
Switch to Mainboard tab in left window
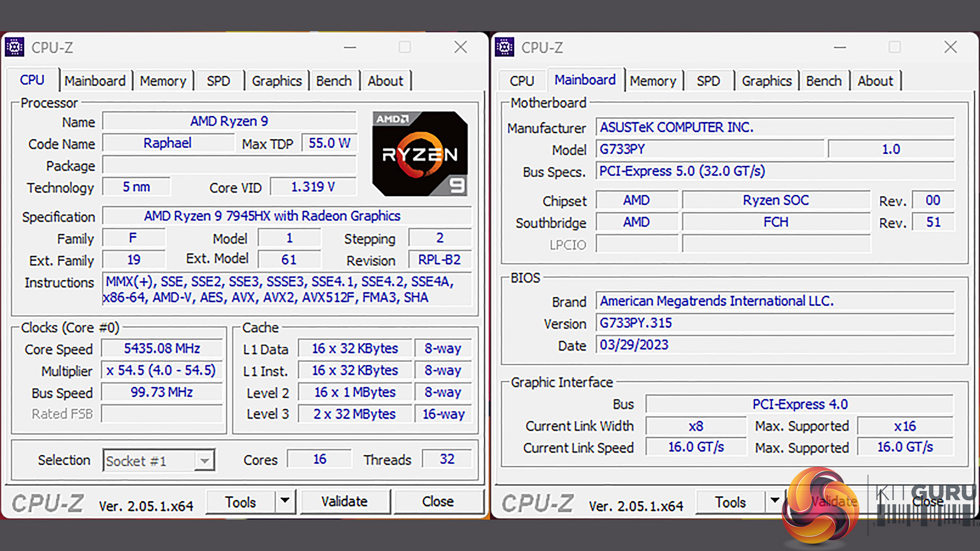pyautogui.click(x=95, y=81)
